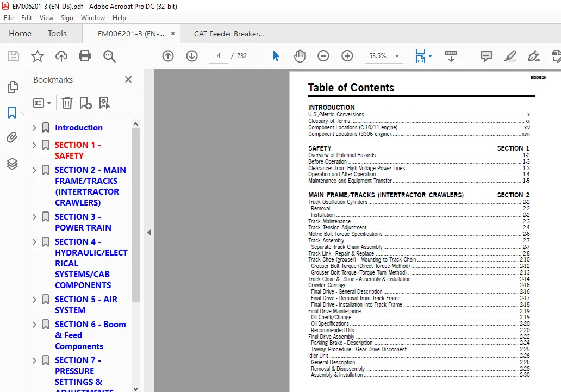561x392 pixels.
Task: Jump to SECTION 5 - AIR SYSTEM bookmark
Action: pyautogui.click(x=86, y=305)
